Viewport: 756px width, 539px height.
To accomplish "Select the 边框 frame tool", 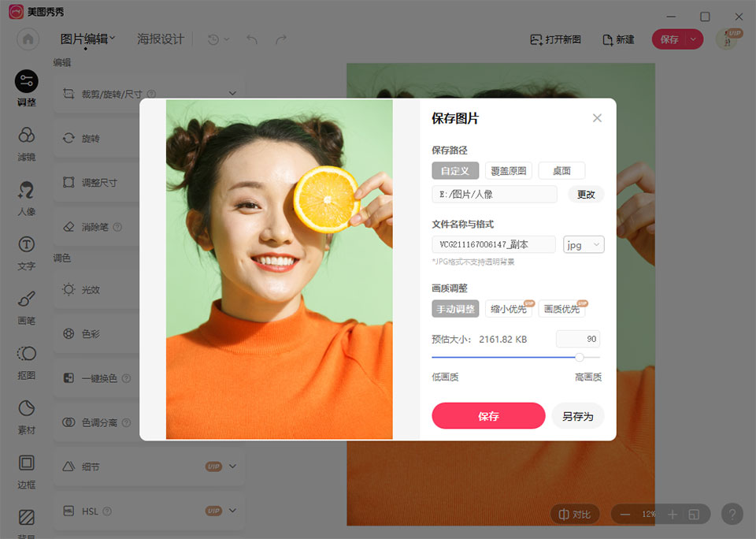I will click(26, 468).
